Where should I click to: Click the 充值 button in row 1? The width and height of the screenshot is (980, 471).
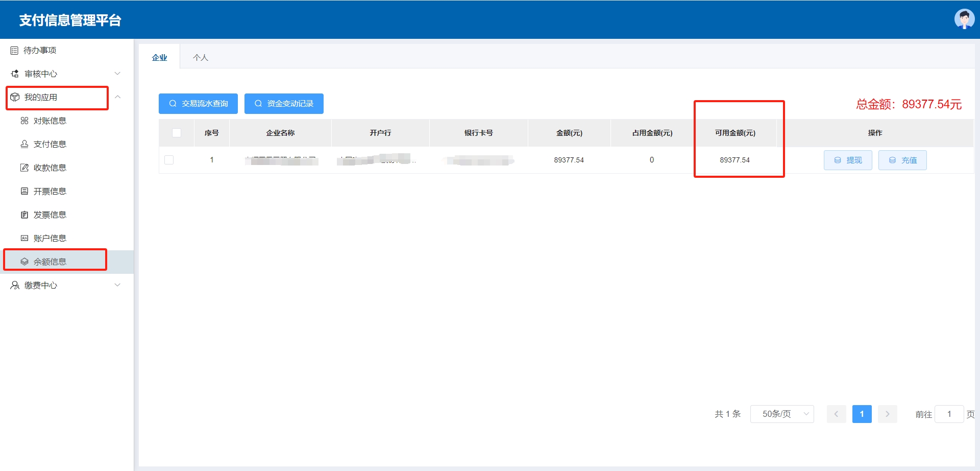(x=902, y=160)
